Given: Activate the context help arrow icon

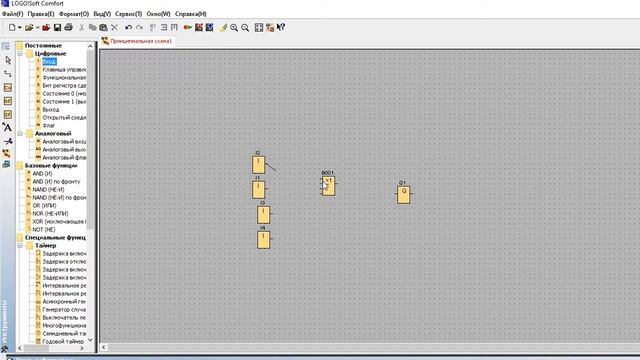Looking at the screenshot, I should [281, 27].
